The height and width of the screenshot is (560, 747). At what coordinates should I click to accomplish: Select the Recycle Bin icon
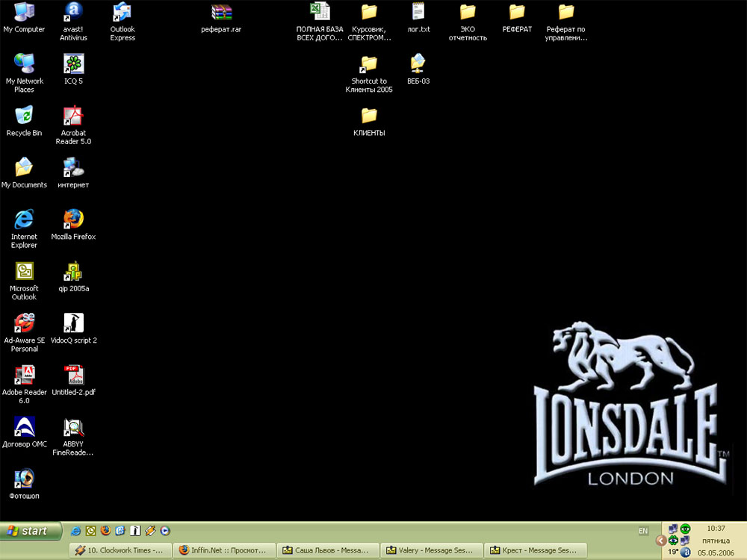24,121
